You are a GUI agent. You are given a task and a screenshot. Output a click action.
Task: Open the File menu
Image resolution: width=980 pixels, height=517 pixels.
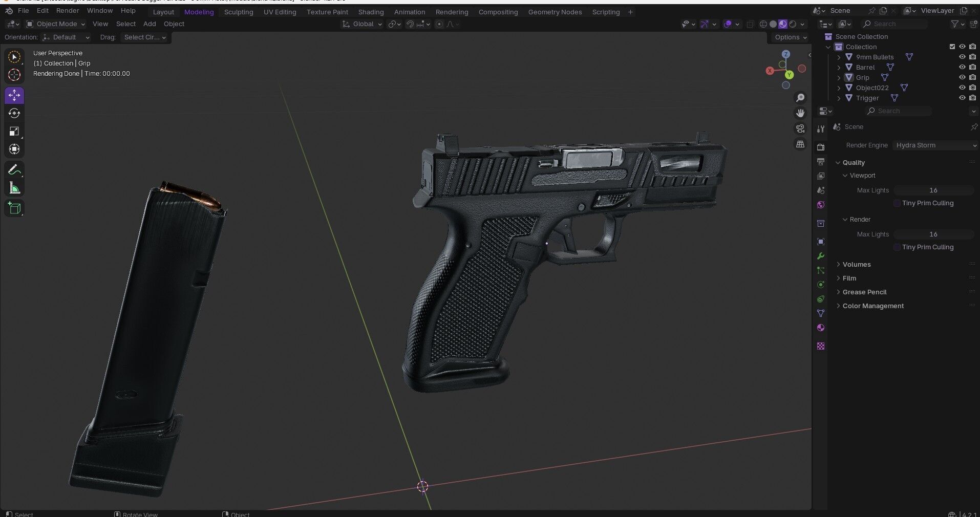(23, 11)
